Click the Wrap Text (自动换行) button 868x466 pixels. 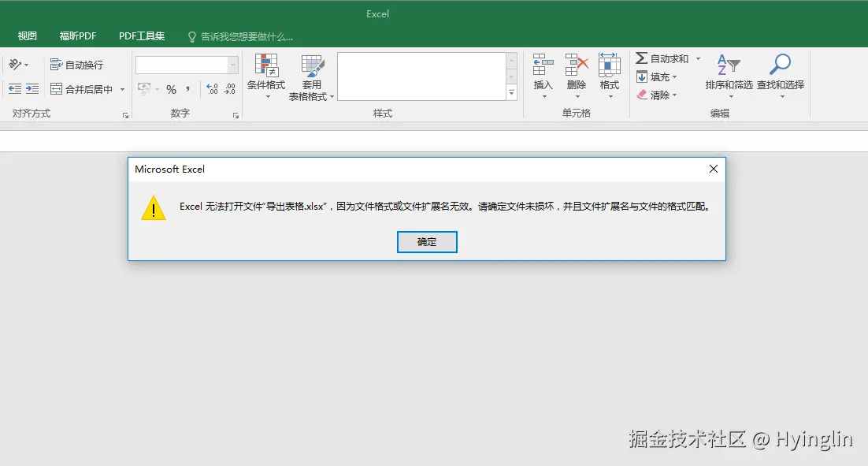click(x=76, y=65)
